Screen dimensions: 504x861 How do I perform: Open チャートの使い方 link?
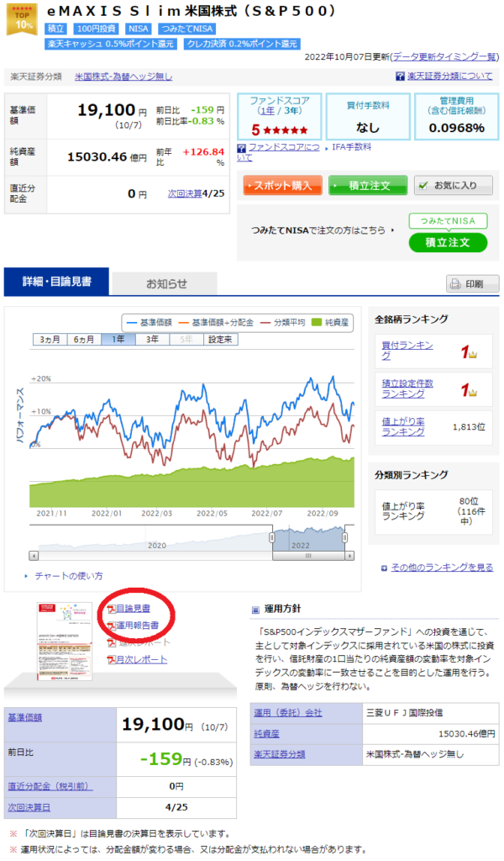69,576
